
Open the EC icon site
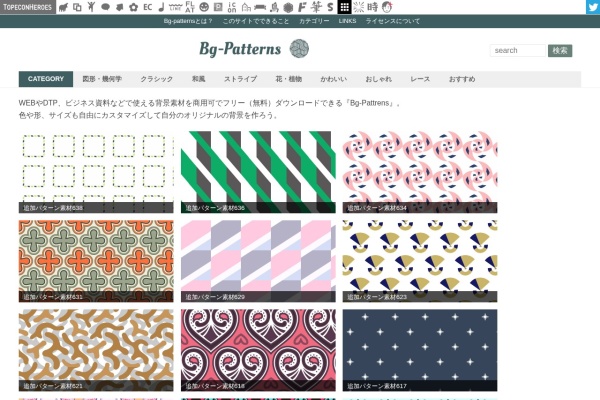click(x=148, y=7)
